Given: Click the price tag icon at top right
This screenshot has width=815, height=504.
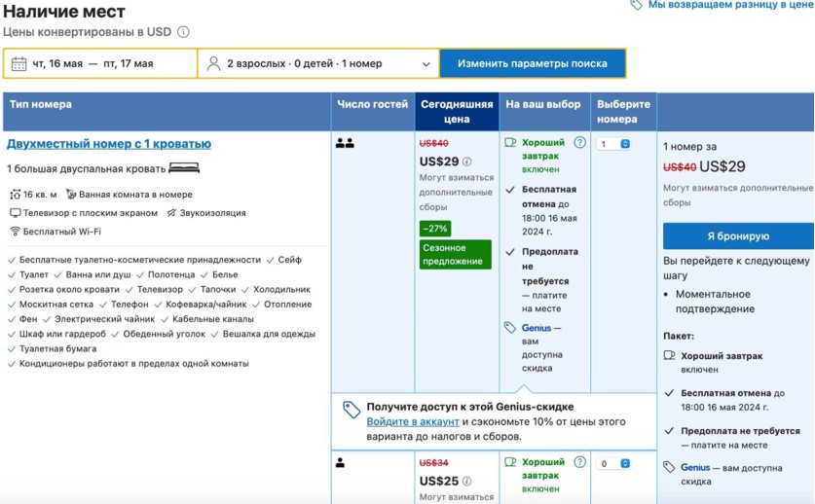Looking at the screenshot, I should coord(636,5).
